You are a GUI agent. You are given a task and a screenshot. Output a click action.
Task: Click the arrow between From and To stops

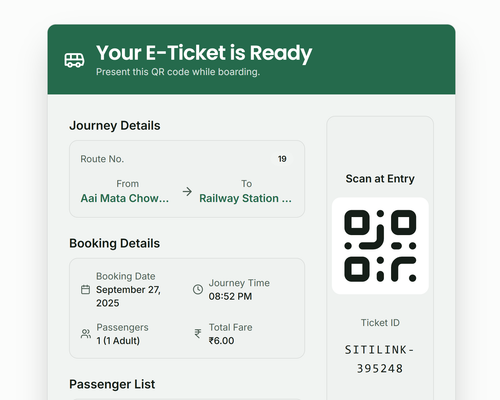coord(187,191)
